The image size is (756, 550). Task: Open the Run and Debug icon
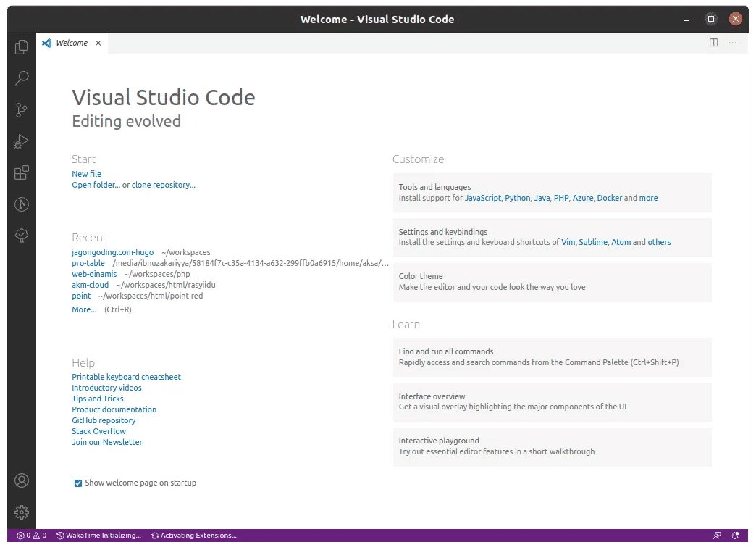22,141
